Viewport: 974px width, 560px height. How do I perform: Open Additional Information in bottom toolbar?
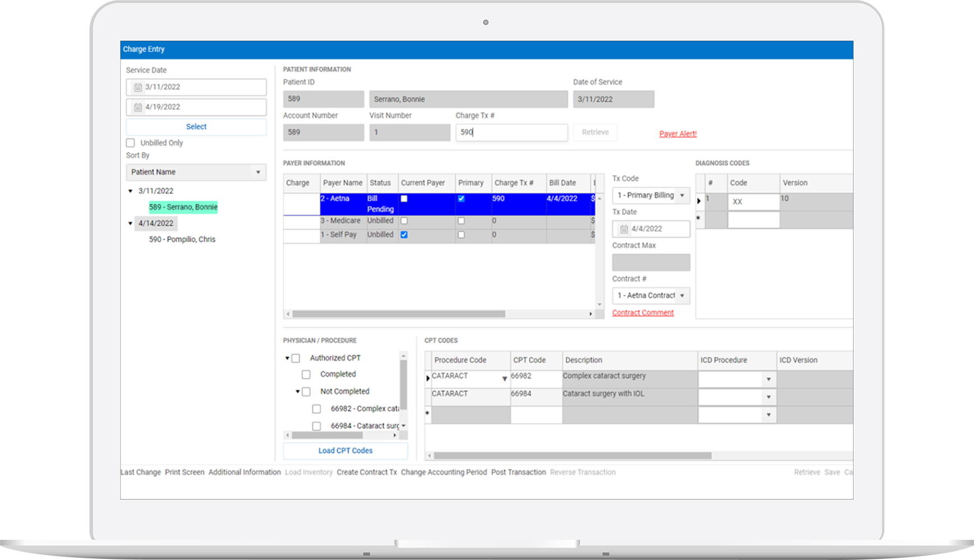pyautogui.click(x=244, y=473)
